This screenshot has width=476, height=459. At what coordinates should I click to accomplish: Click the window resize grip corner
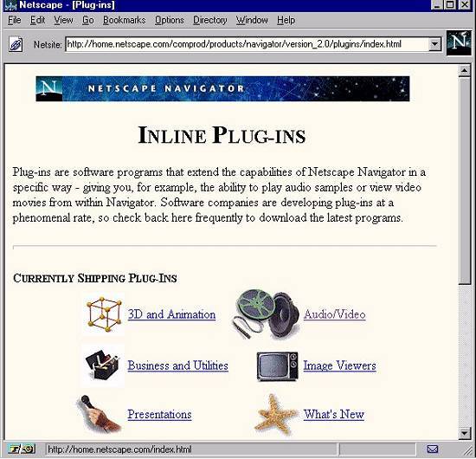click(469, 450)
